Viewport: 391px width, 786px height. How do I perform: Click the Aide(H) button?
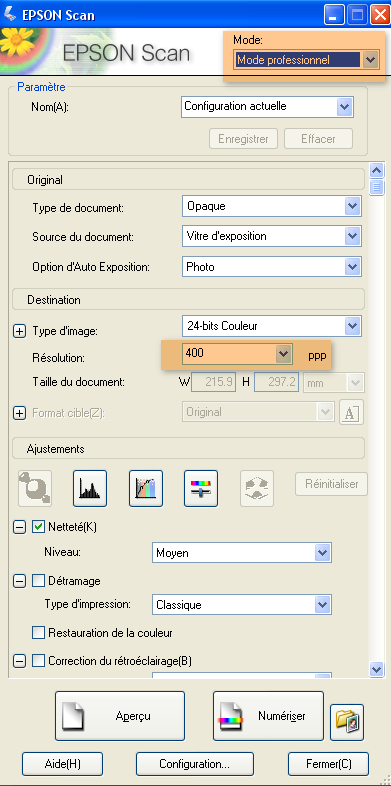click(x=62, y=764)
